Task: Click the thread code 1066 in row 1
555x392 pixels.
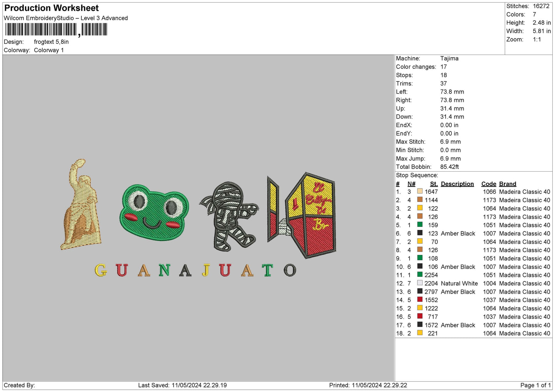Action: point(489,192)
